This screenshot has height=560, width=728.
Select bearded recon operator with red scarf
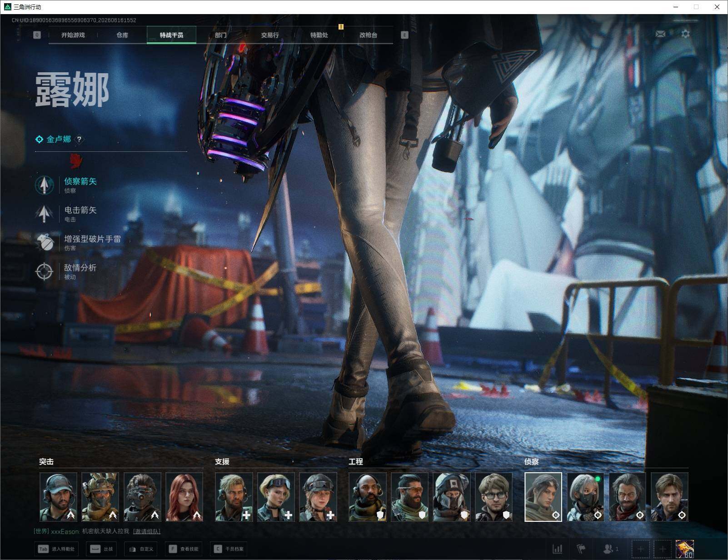(628, 497)
